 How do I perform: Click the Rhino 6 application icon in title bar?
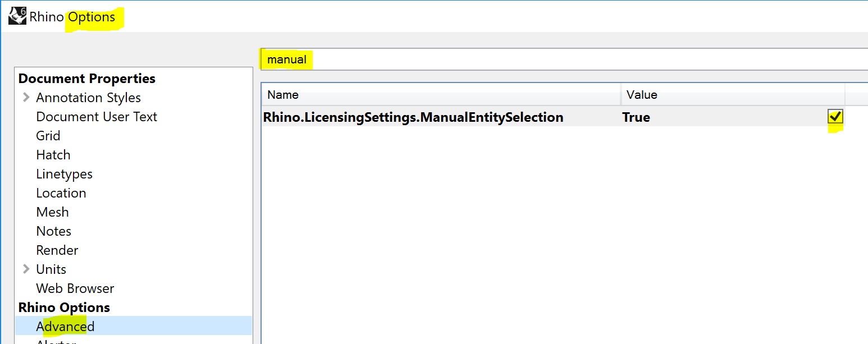pyautogui.click(x=17, y=16)
